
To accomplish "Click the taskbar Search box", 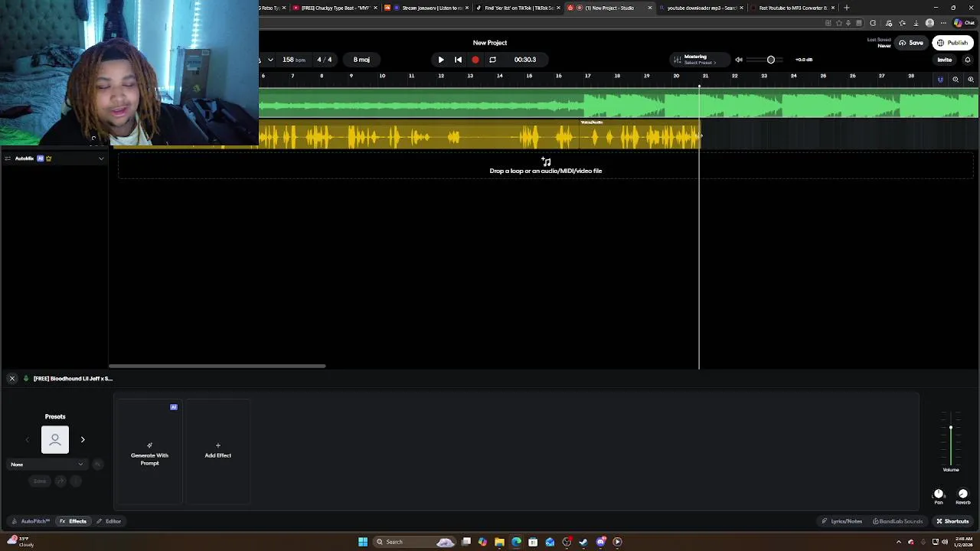I will [413, 542].
